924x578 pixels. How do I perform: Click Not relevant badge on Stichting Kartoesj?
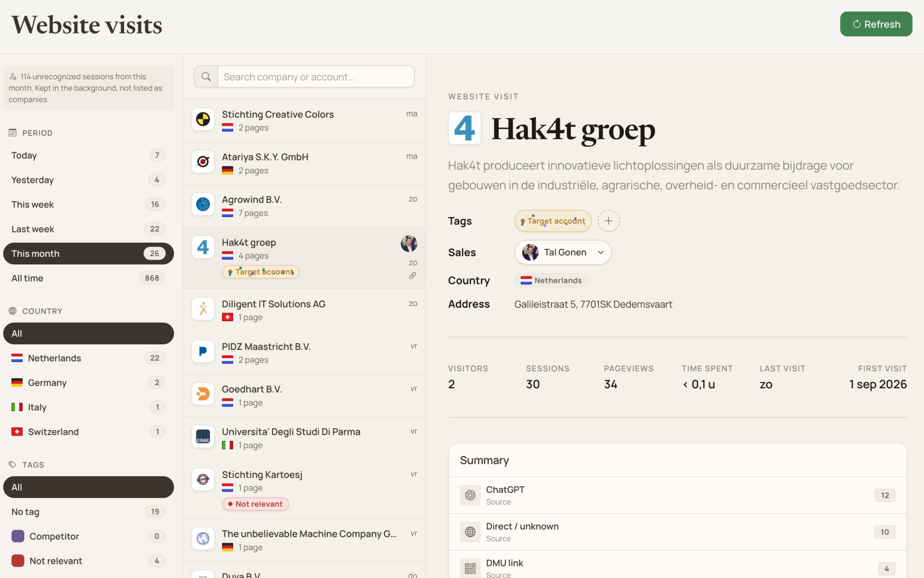[256, 504]
